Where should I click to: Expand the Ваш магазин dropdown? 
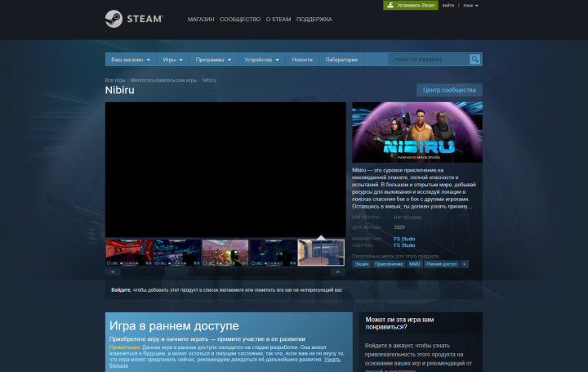pos(131,60)
